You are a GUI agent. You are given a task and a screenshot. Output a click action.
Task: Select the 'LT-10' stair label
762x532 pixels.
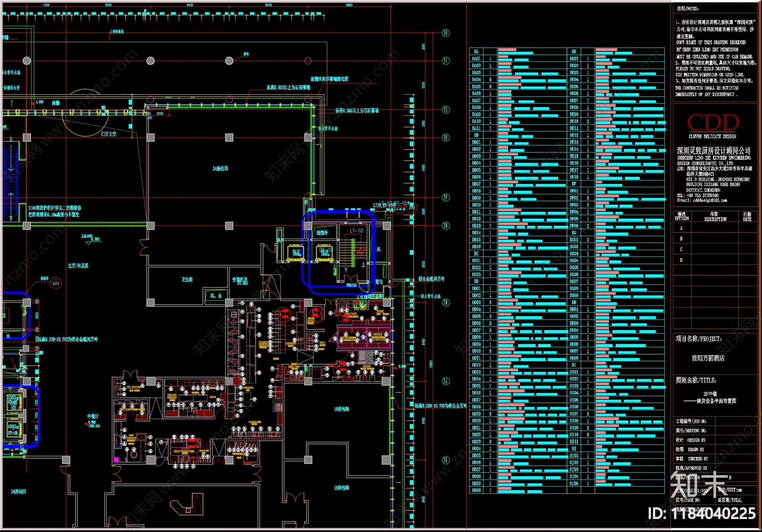[356, 231]
